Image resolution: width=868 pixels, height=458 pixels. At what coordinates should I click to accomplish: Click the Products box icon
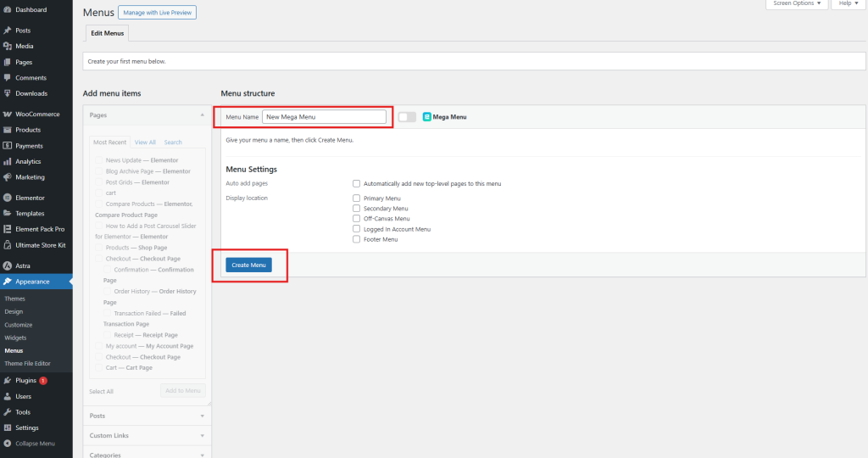[x=7, y=130]
